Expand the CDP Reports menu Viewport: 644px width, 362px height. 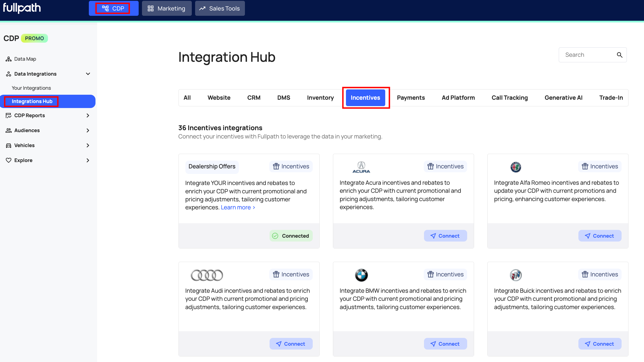pos(88,115)
